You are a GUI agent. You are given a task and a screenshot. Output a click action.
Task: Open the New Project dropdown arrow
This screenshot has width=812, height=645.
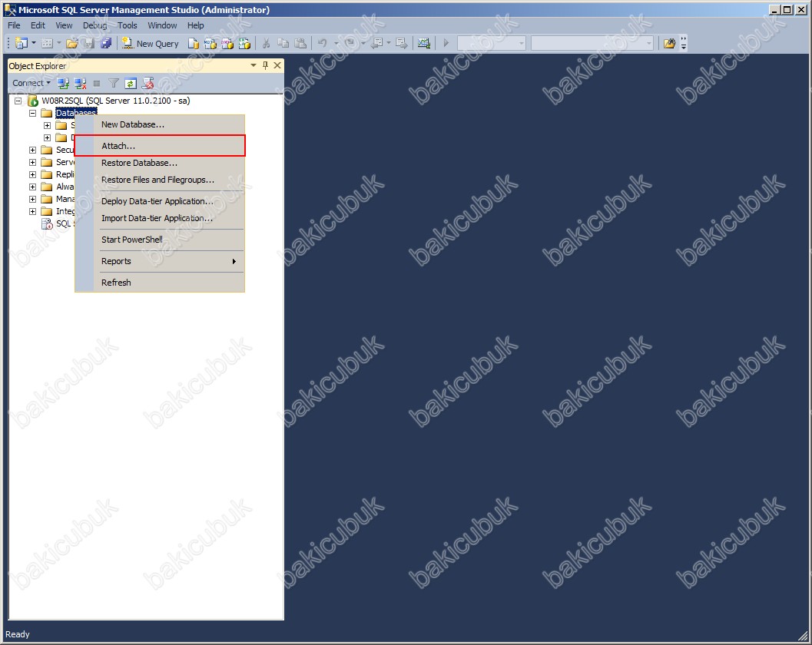pyautogui.click(x=34, y=44)
